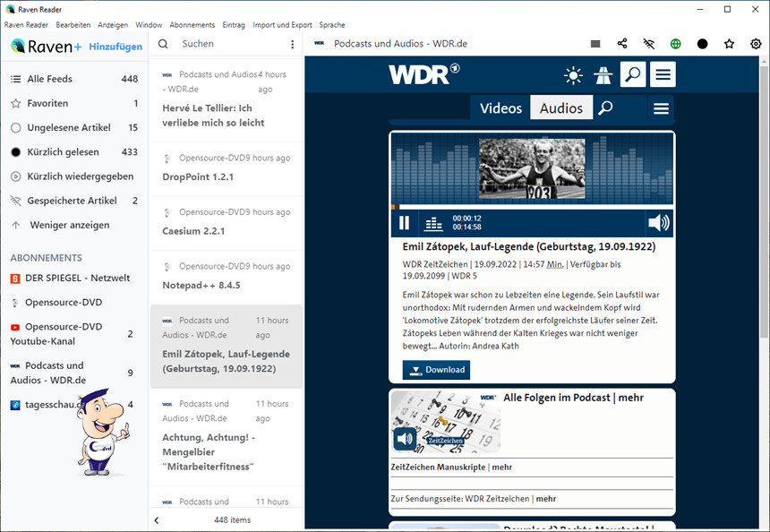
Task: Open the white WDR header search button
Action: tap(633, 74)
